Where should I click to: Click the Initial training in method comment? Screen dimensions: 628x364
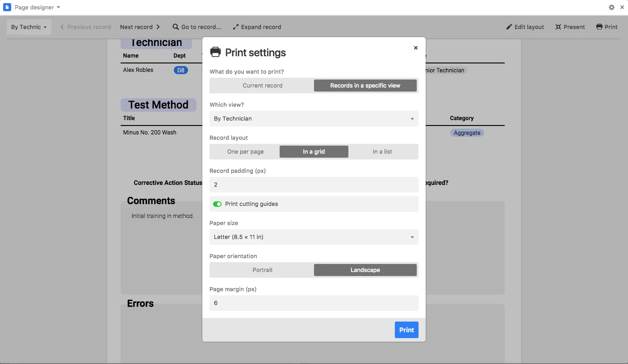163,216
